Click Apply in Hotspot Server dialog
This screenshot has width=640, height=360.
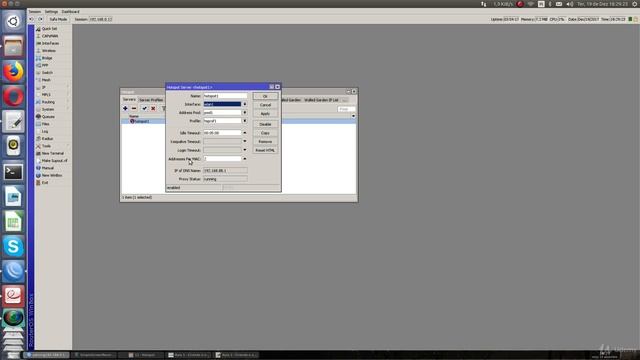(x=265, y=114)
